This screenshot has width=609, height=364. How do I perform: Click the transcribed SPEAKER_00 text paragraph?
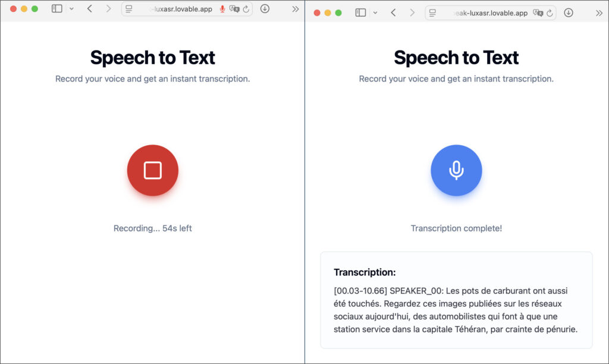(x=456, y=310)
